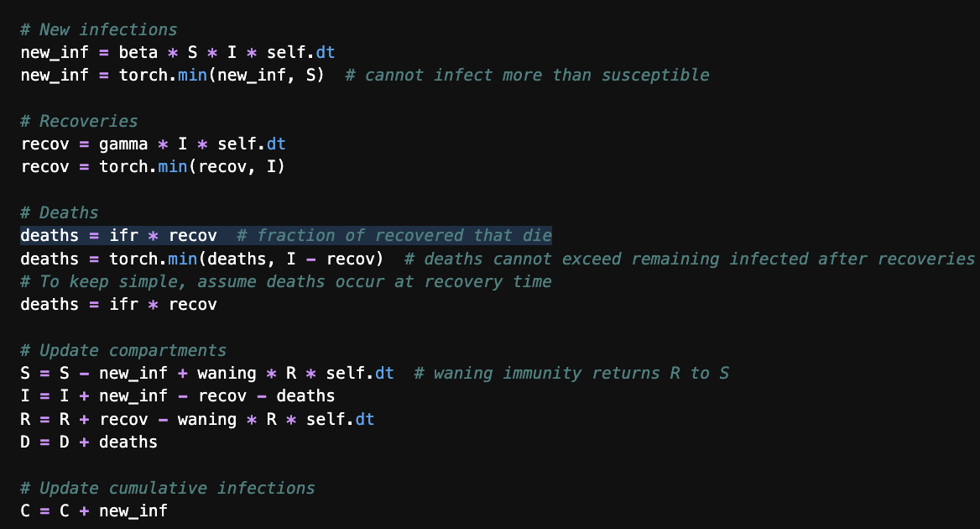The width and height of the screenshot is (980, 529).
Task: Click the "I = I + new_inf - recov - deaths" line
Action: pos(178,395)
